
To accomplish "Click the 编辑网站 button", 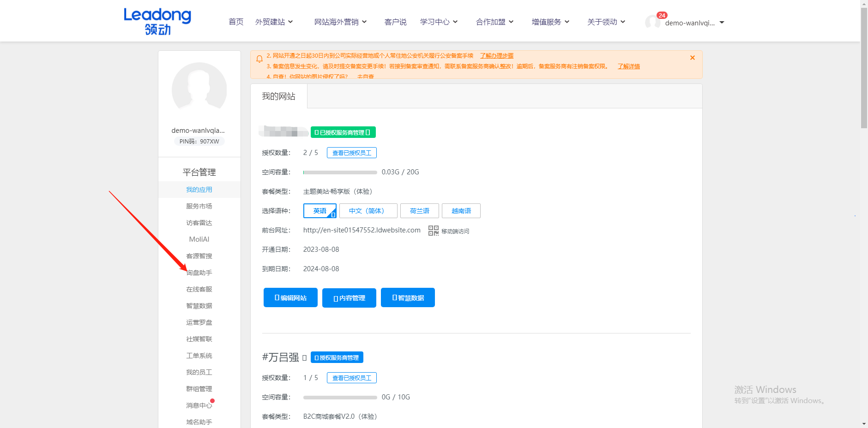I will (x=290, y=297).
